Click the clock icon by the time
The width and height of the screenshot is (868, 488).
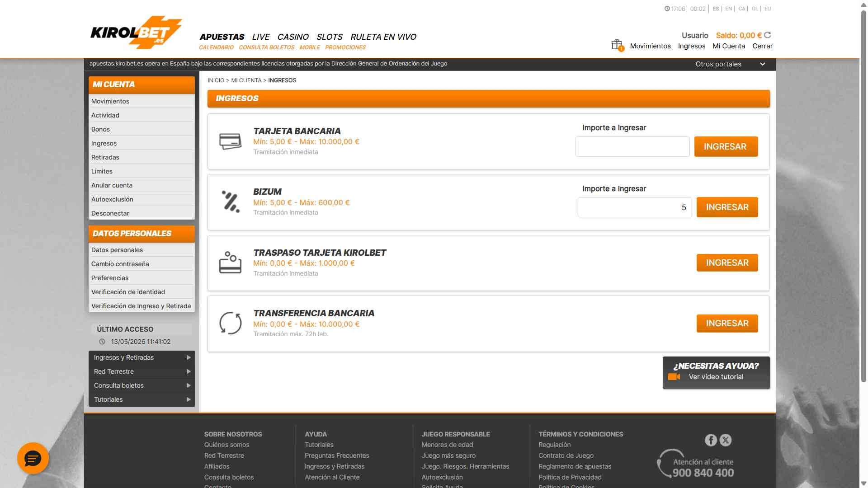pos(667,9)
